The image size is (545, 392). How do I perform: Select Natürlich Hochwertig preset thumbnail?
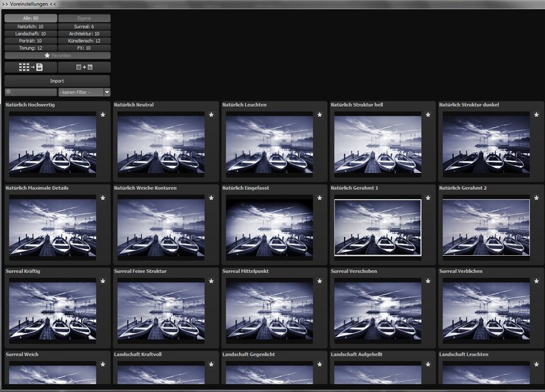pos(52,144)
